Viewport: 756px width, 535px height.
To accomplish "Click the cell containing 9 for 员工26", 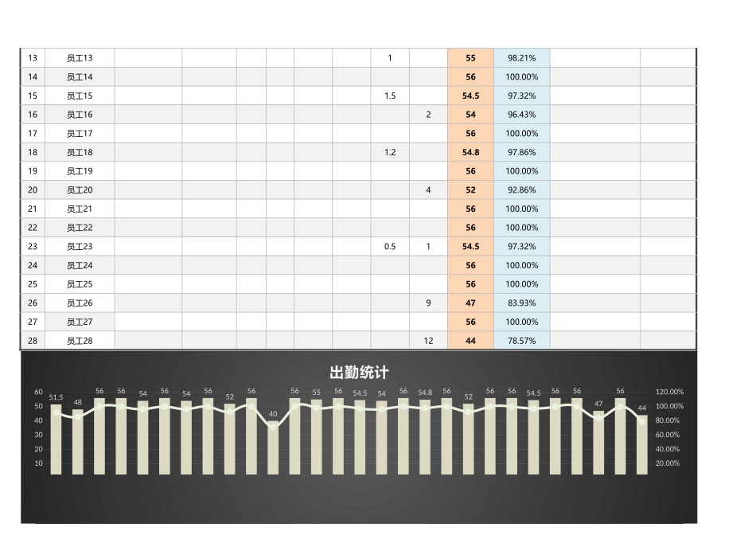I will point(427,303).
